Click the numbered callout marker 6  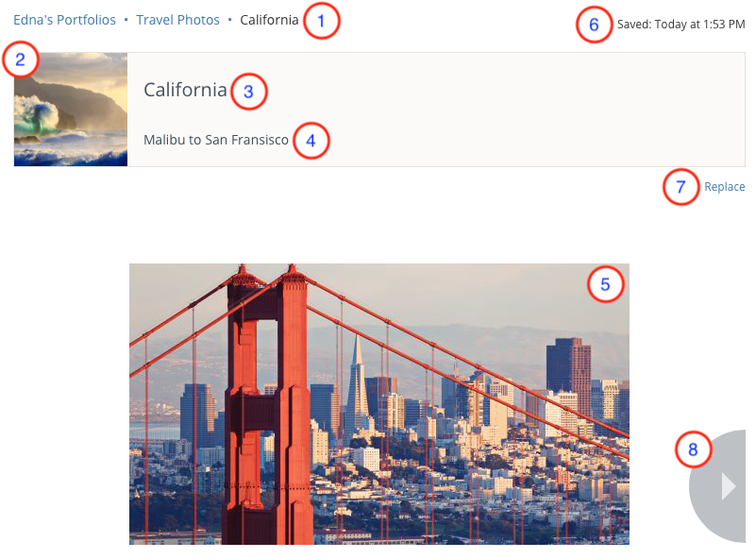(594, 25)
